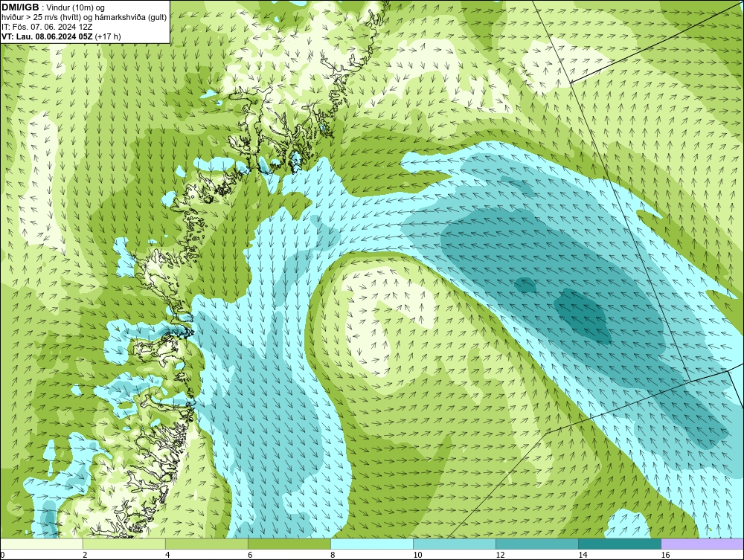Click the 12–14 m/s teal legend swatch
Image resolution: width=744 pixels, height=560 pixels.
(x=536, y=544)
